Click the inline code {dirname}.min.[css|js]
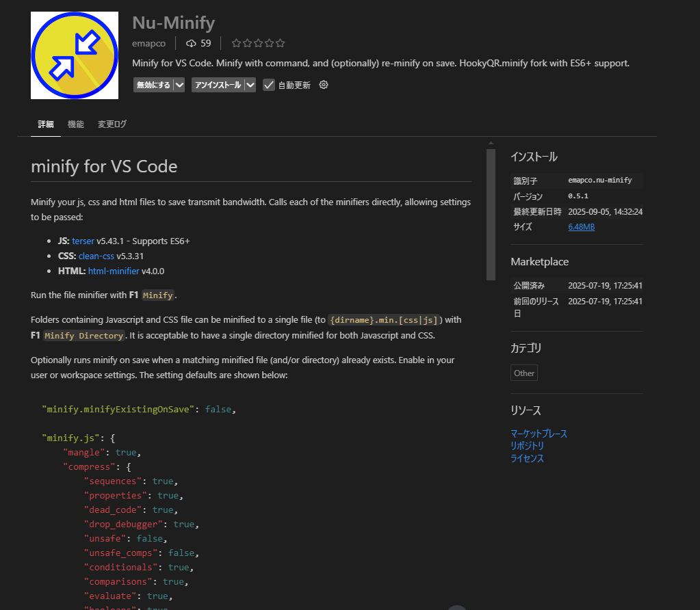This screenshot has height=610, width=700. (x=384, y=320)
